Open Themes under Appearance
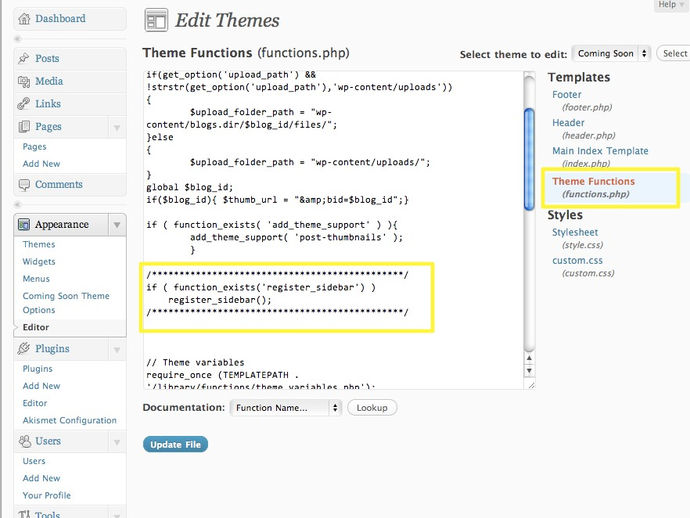Viewport: 690px width, 518px height. tap(39, 244)
